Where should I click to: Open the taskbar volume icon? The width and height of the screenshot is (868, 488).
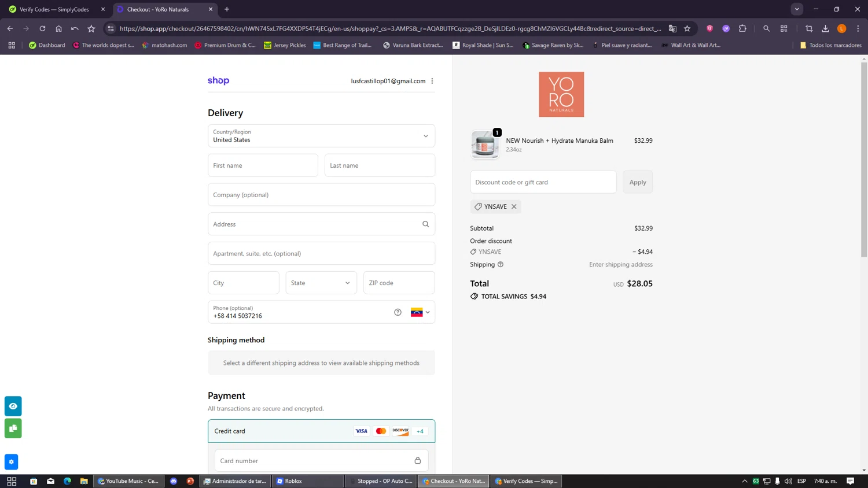[x=788, y=481]
